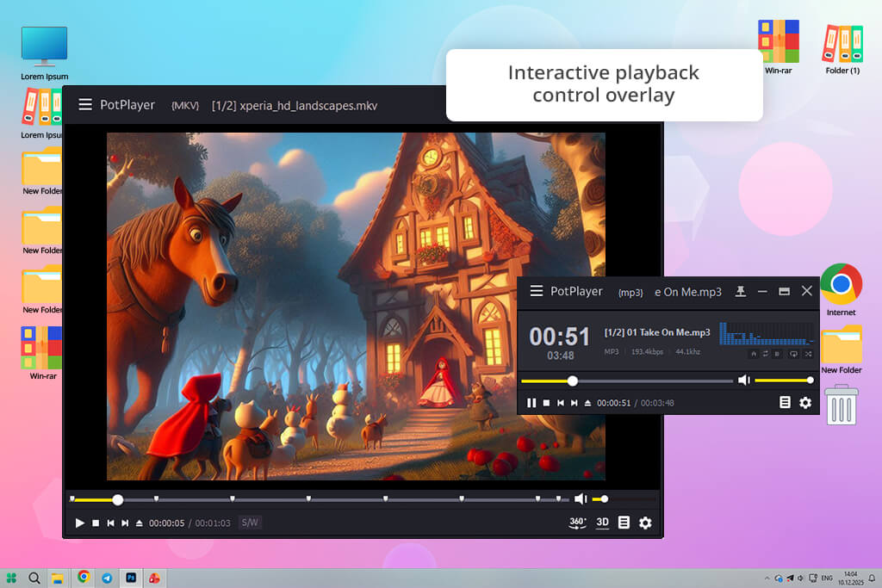Go to previous track in mp3 player
Viewport: 882px width, 588px height.
(560, 403)
